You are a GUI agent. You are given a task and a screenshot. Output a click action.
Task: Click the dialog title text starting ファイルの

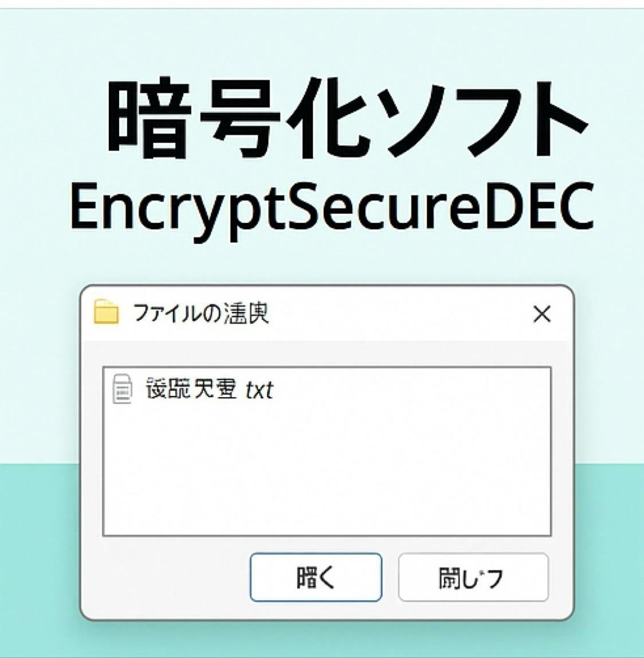201,313
